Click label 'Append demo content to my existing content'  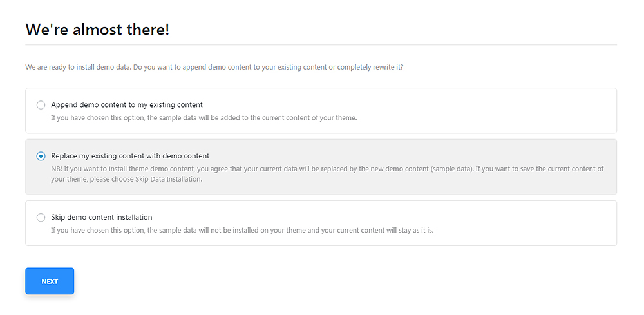pyautogui.click(x=127, y=104)
